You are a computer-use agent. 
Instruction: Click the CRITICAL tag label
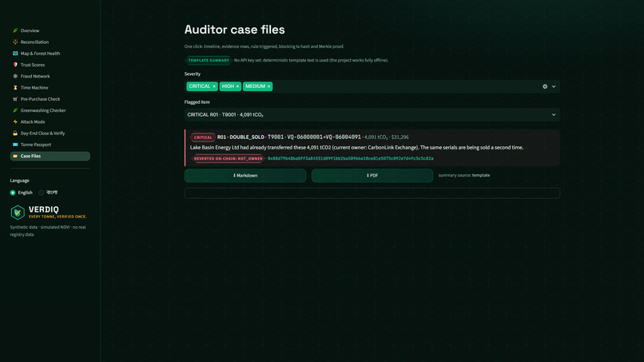point(200,86)
